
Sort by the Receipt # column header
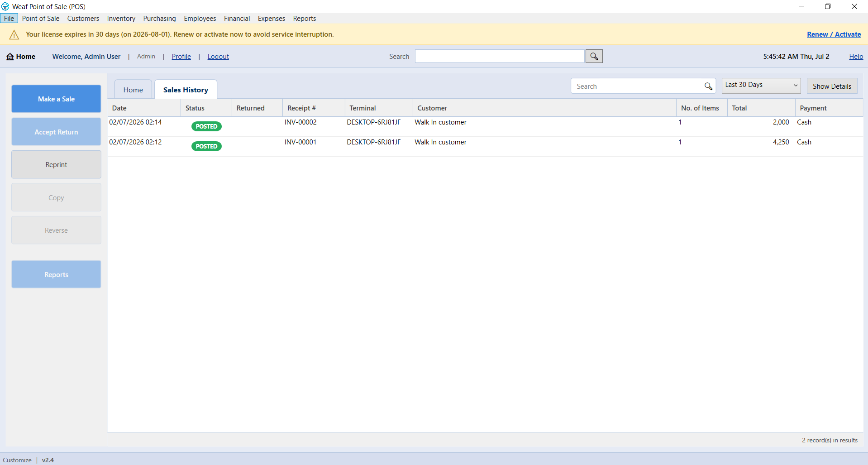tap(314, 108)
